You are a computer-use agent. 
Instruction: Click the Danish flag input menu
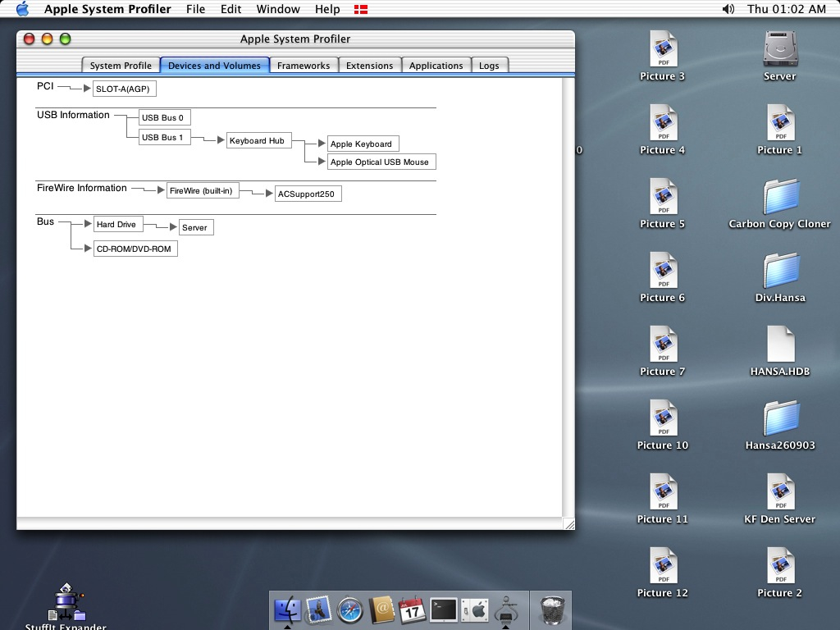coord(361,9)
